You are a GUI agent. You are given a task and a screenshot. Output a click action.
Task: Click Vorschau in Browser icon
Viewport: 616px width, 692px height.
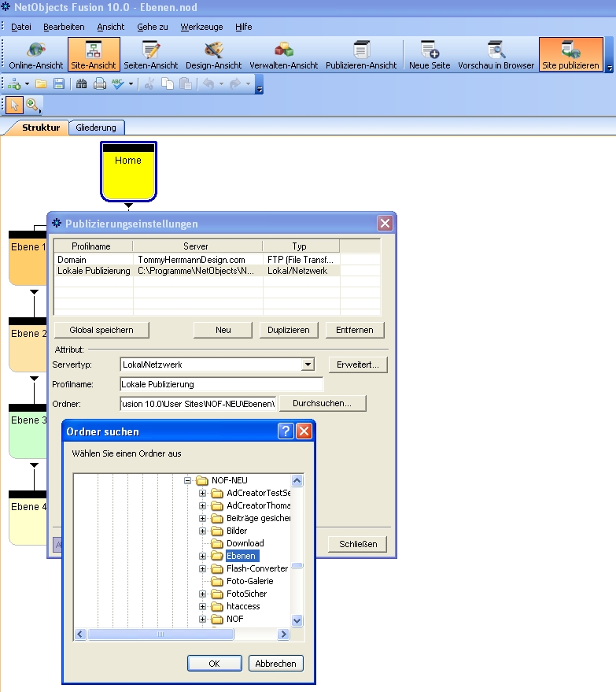coord(496,55)
